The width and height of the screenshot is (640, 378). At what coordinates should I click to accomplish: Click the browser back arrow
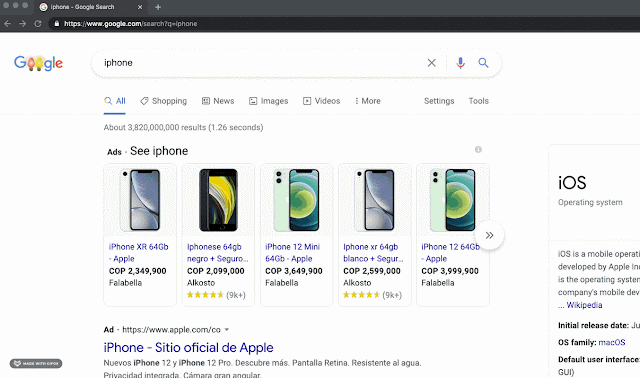coord(7,24)
